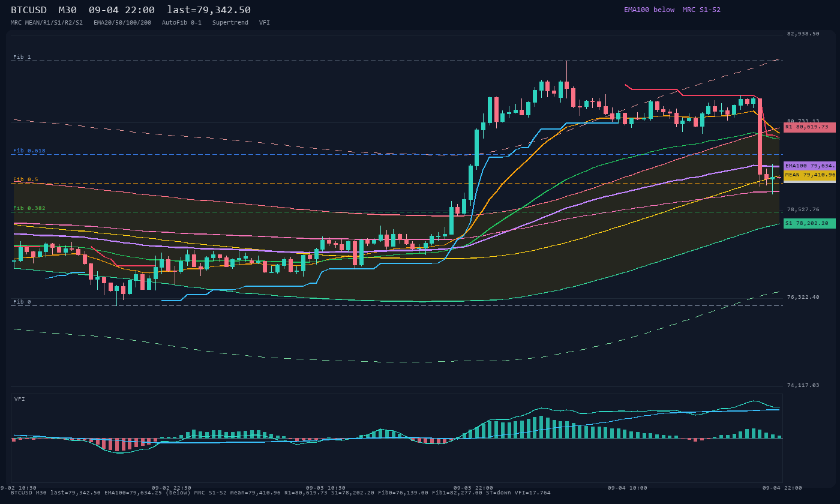Click the 09-03 22:00 time axis label
The image size is (840, 504).
pos(473,488)
